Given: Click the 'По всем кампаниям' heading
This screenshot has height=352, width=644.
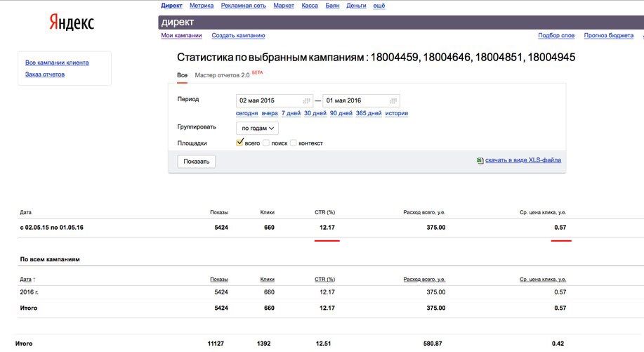Looking at the screenshot, I should [x=50, y=259].
